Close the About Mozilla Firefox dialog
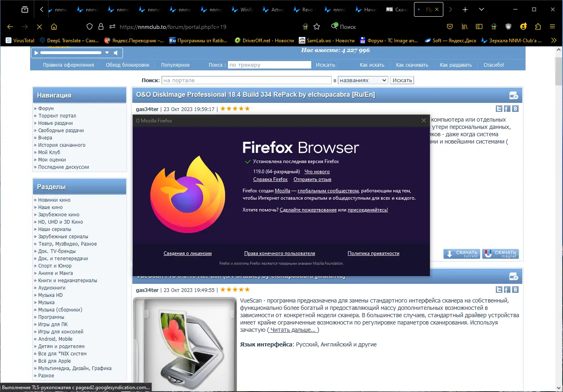Screen dimensions: 563x392 pyautogui.click(x=424, y=120)
